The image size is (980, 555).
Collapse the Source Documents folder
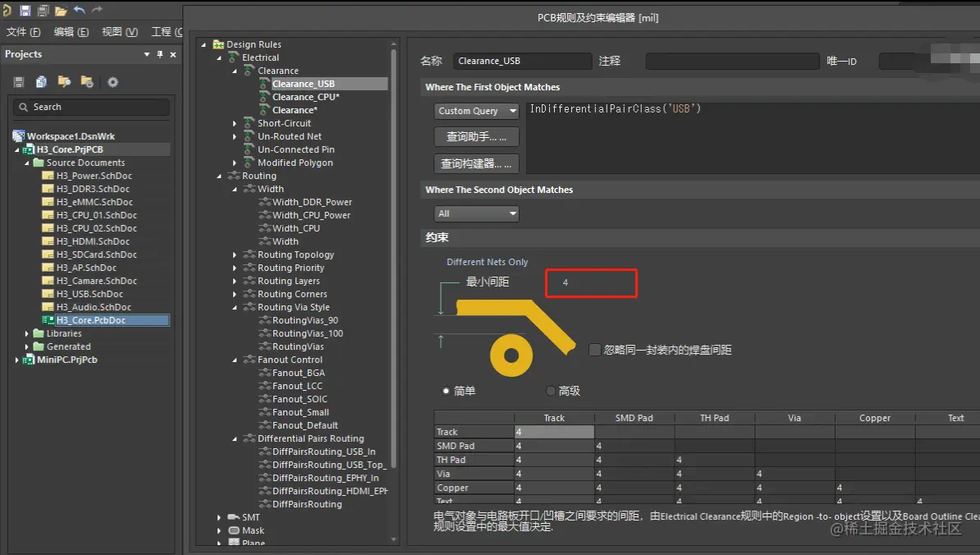[x=27, y=163]
